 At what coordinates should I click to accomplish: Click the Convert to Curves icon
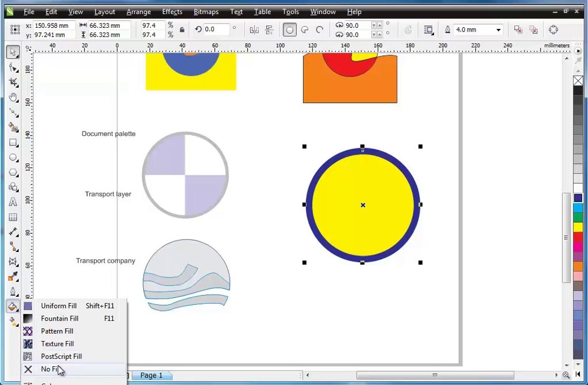553,29
